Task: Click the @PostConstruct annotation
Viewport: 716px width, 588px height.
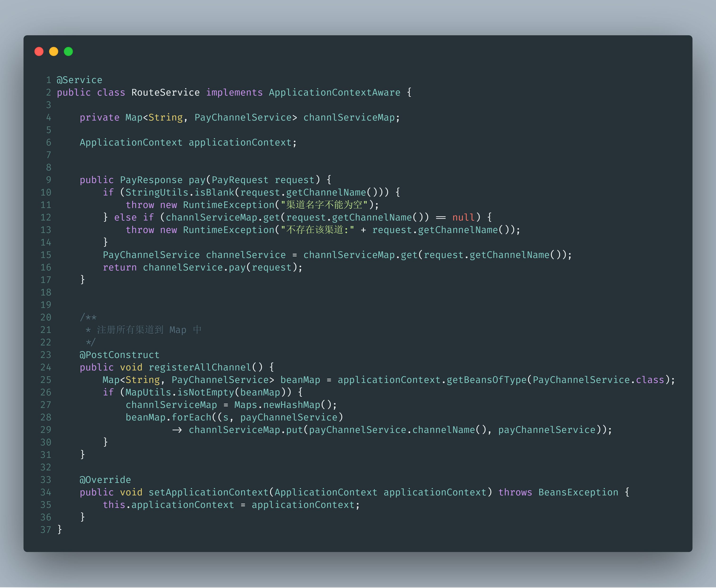Action: coord(119,355)
